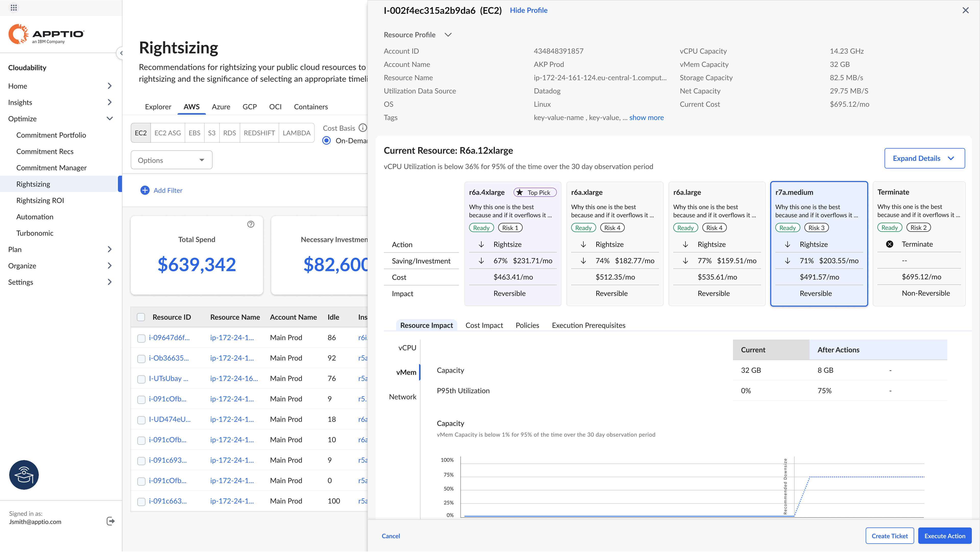Click the Risk 2 badge on Terminate card
The image size is (980, 552).
click(918, 228)
